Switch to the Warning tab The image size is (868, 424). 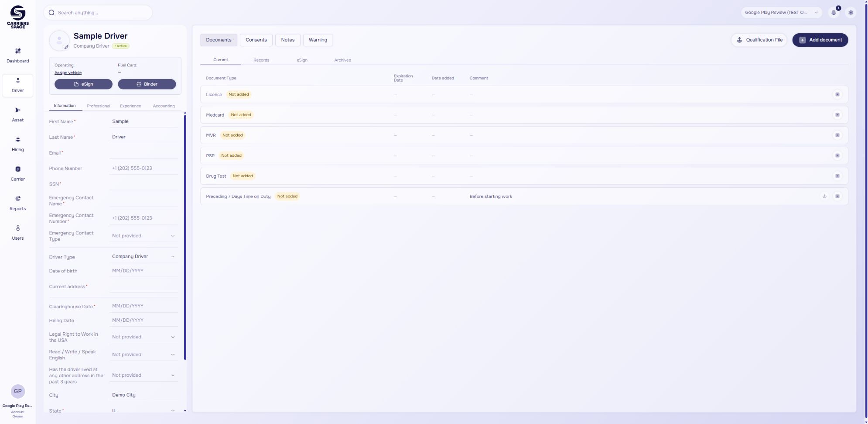[318, 40]
